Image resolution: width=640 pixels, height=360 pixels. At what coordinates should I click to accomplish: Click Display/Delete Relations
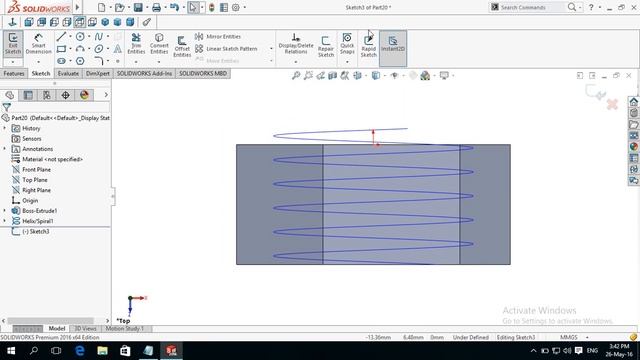pos(296,44)
